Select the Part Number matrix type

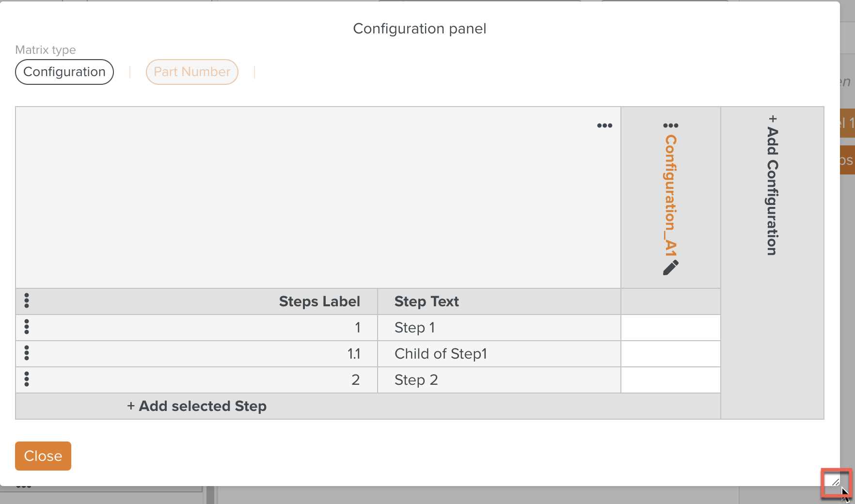192,72
